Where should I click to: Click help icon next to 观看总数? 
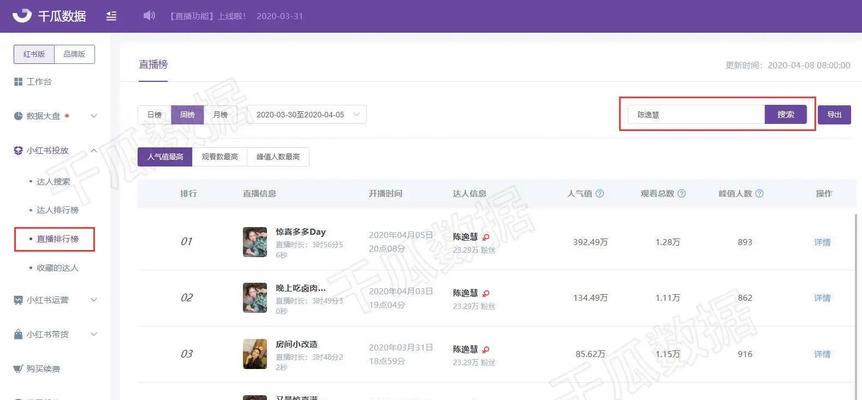(682, 193)
